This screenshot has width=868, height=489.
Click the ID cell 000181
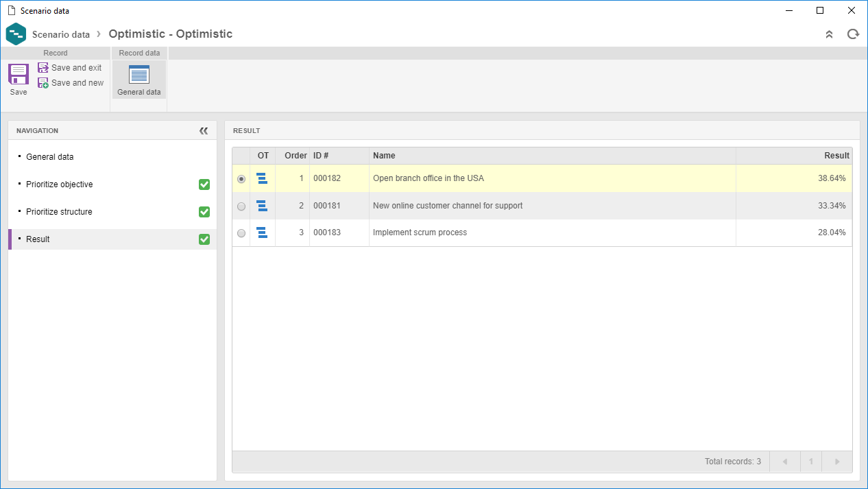pyautogui.click(x=327, y=206)
